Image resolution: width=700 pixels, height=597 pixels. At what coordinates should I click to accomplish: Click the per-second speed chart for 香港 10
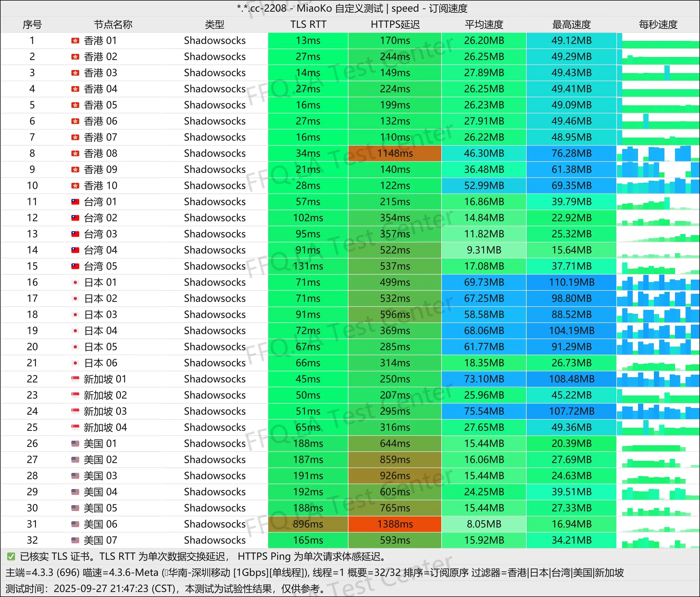(x=658, y=186)
